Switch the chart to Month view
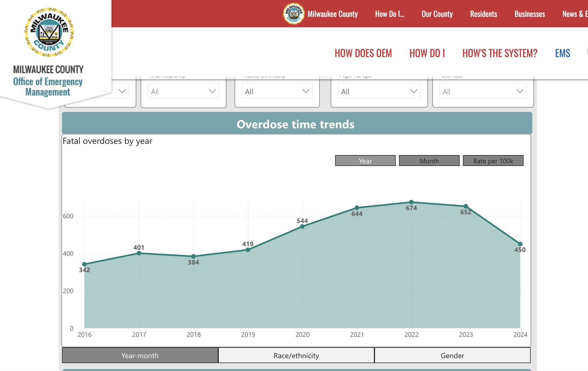This screenshot has width=588, height=371. click(429, 161)
